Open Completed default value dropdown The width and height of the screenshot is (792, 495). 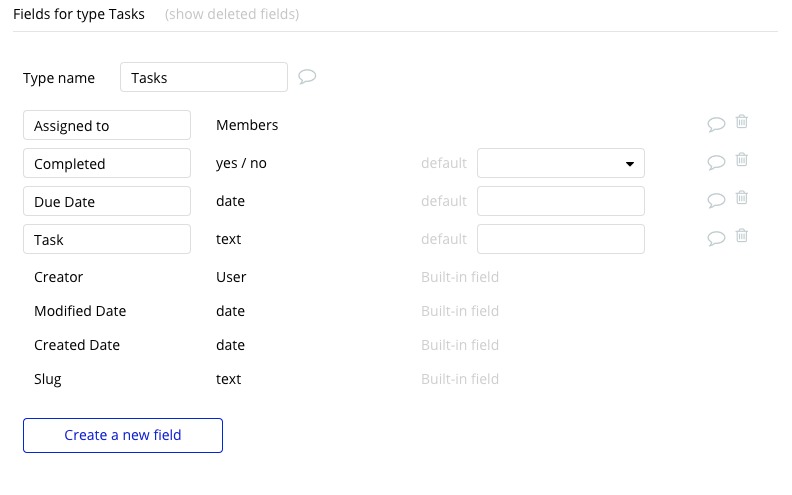[561, 163]
